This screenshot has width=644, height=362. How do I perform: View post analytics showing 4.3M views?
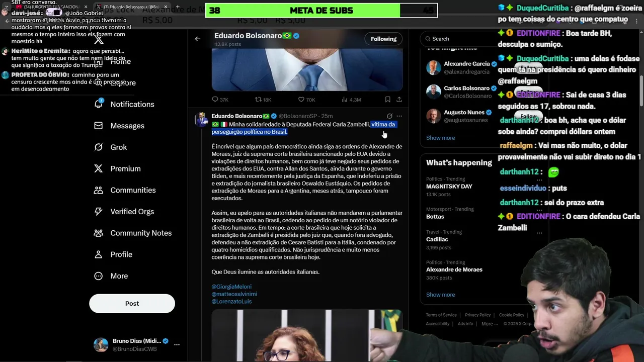click(x=351, y=100)
